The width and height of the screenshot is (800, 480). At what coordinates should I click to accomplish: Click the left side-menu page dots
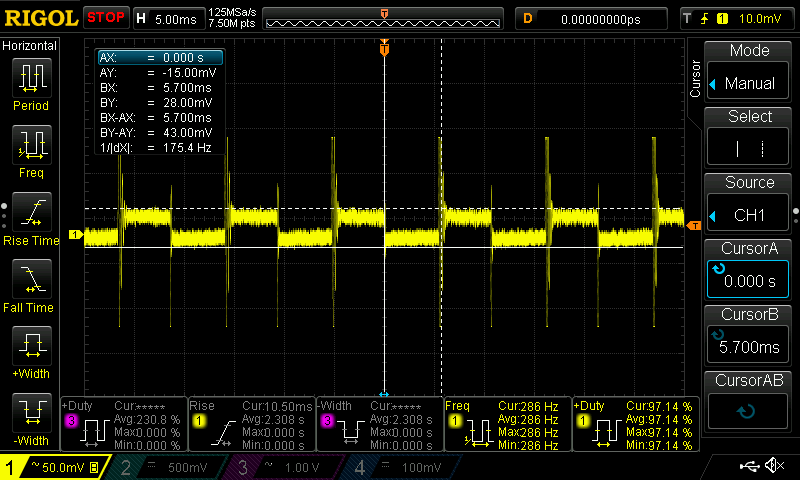click(x=4, y=216)
